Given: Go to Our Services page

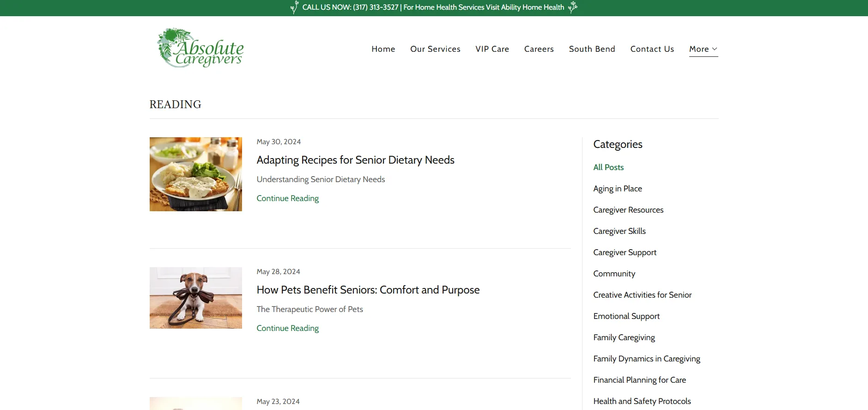Looking at the screenshot, I should [x=435, y=49].
